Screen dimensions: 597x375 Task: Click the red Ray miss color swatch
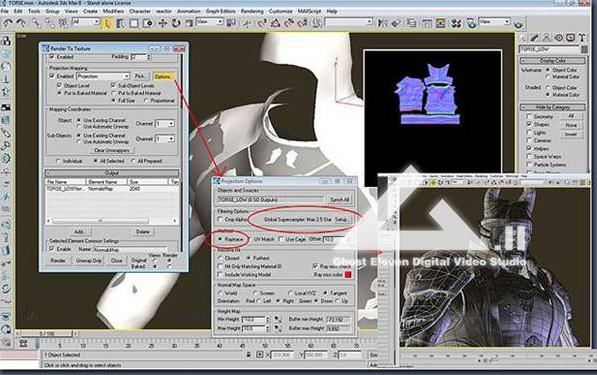(x=348, y=274)
